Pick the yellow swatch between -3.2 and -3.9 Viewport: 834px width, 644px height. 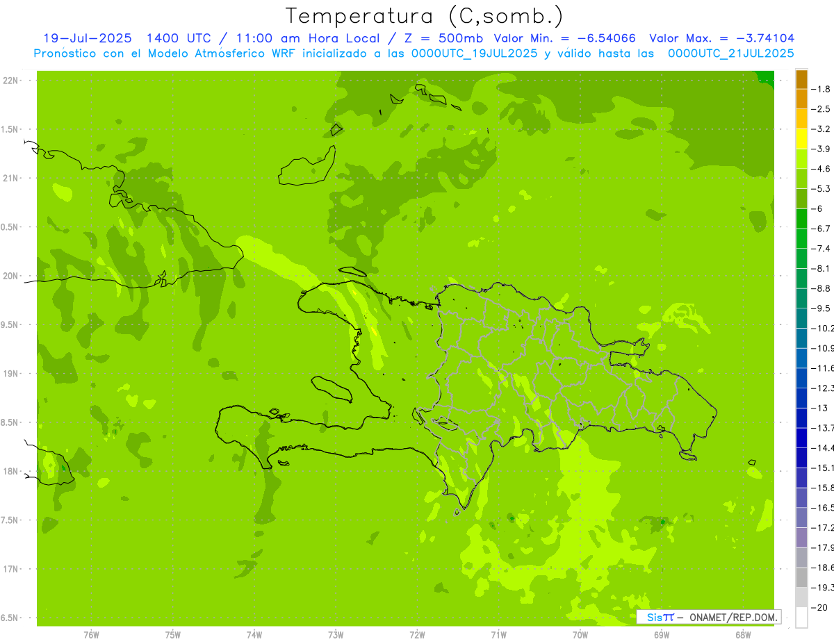tap(801, 139)
